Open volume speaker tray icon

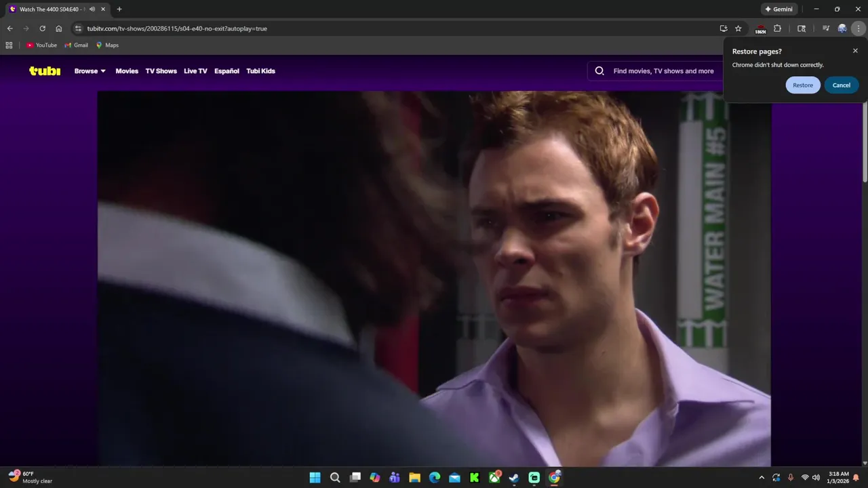point(816,478)
